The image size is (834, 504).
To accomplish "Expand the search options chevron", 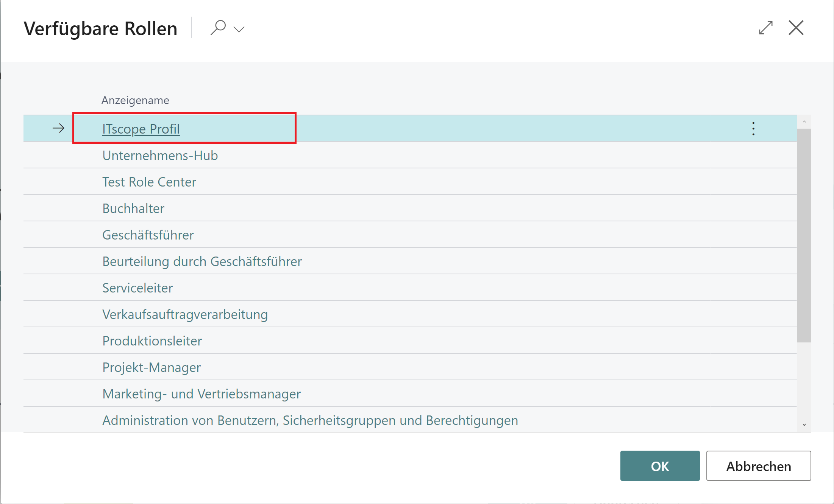I will pyautogui.click(x=239, y=29).
